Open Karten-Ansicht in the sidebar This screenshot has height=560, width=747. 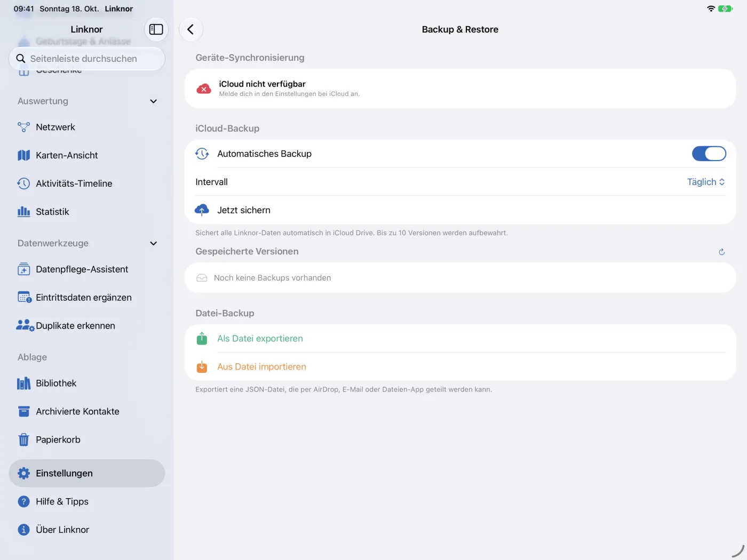(x=87, y=155)
